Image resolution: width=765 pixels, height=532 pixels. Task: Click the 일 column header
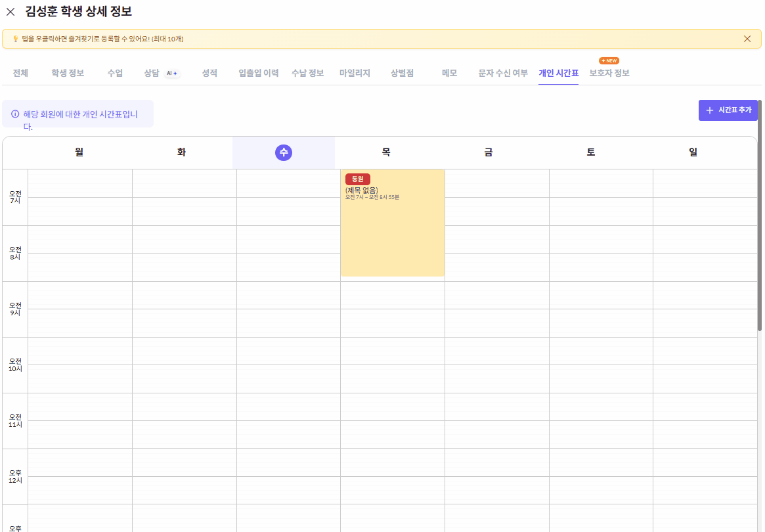tap(693, 152)
